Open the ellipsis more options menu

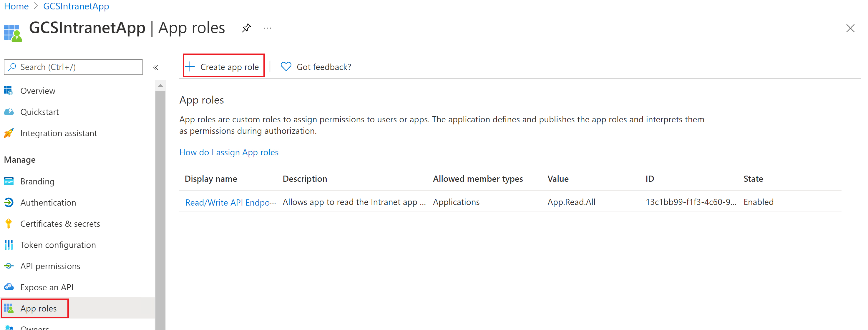[268, 28]
